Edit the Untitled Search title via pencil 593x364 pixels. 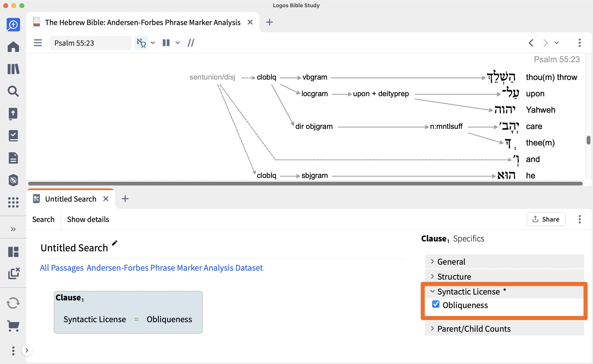[115, 243]
